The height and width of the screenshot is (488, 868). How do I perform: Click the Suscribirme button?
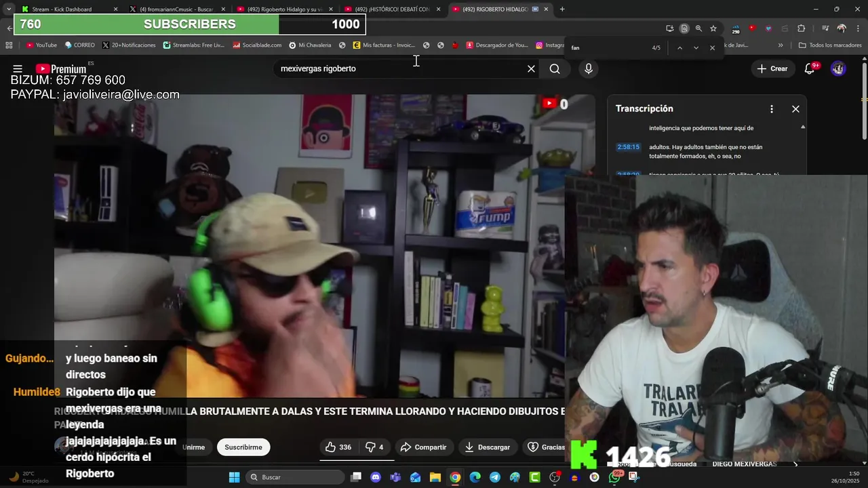tap(243, 447)
